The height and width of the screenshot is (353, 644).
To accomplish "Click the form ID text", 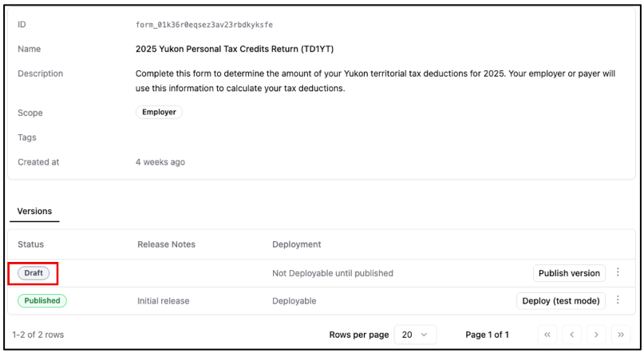I will pyautogui.click(x=204, y=25).
